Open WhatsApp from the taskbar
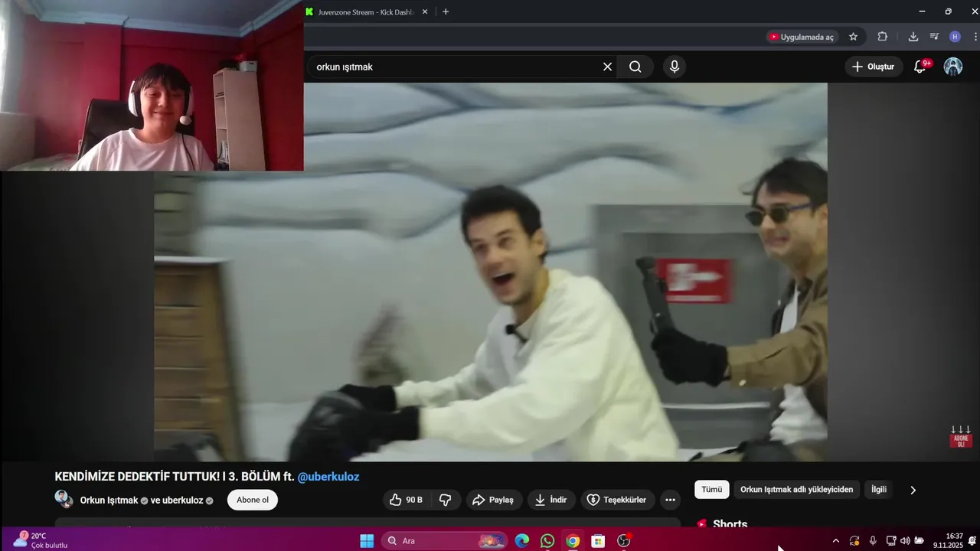The image size is (980, 551). click(x=547, y=541)
